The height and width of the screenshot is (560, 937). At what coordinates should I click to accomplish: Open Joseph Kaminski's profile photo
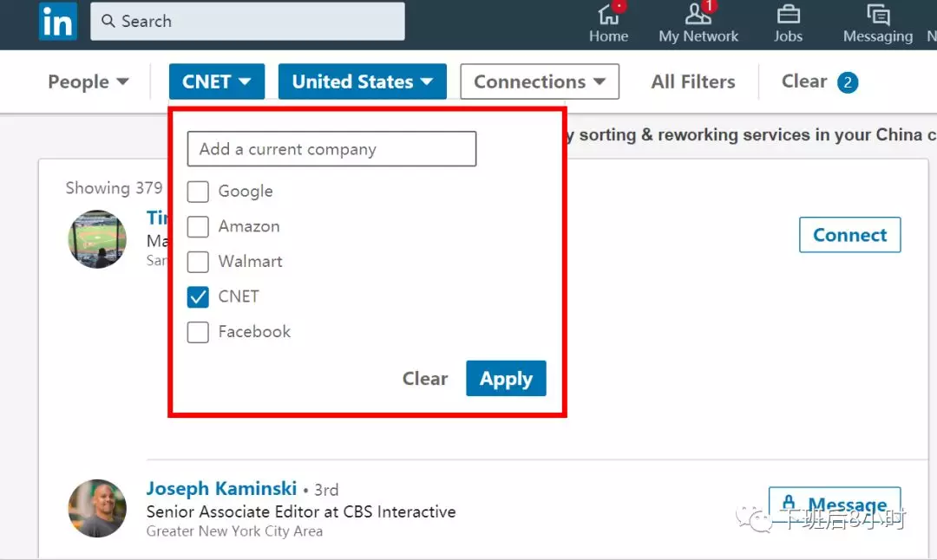point(97,508)
